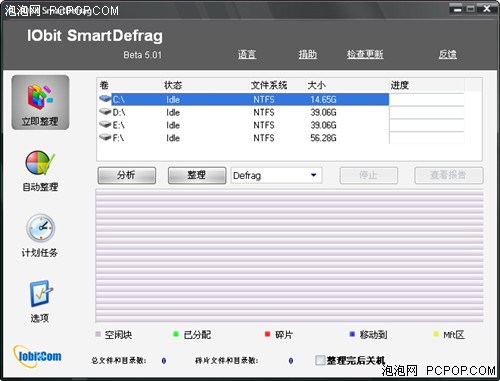Screen dimensions: 500x381
Task: Click the E:\ drive icon
Action: pyautogui.click(x=105, y=125)
